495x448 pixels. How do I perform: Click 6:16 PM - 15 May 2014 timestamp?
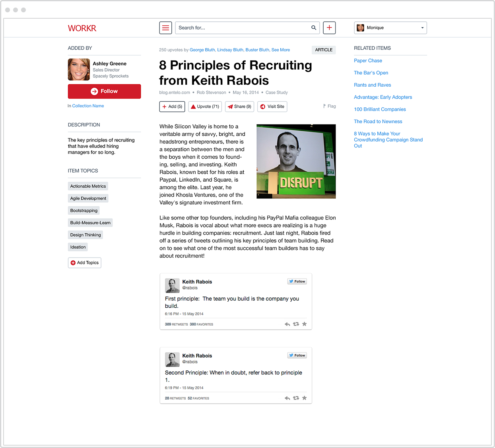pos(184,314)
